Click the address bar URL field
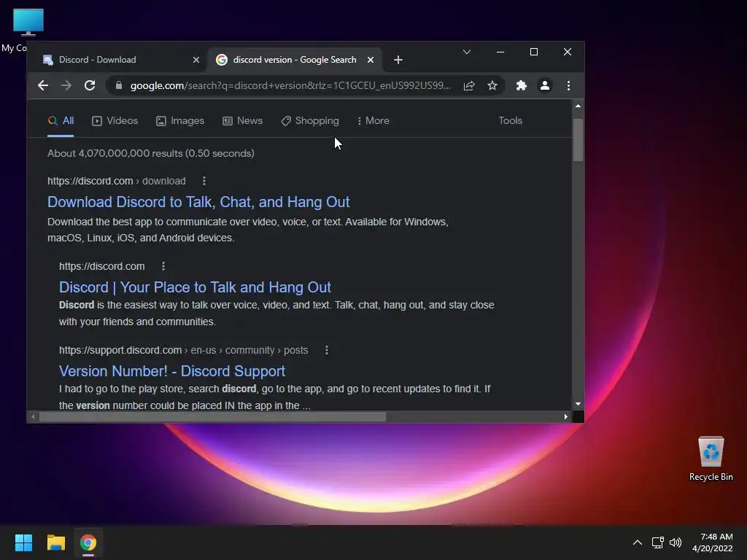Viewport: 747px width, 560px height. tap(290, 85)
